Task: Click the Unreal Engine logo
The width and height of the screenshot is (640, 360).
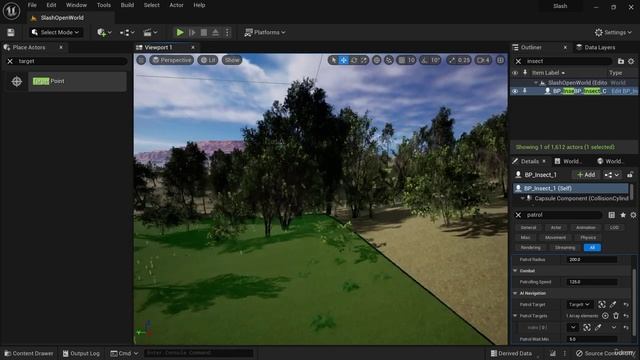Action: tap(11, 11)
